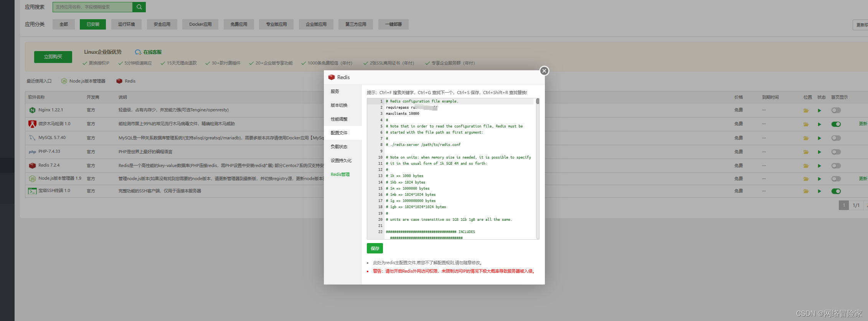The width and height of the screenshot is (868, 321).
Task: Click the app search input field
Action: pos(92,7)
